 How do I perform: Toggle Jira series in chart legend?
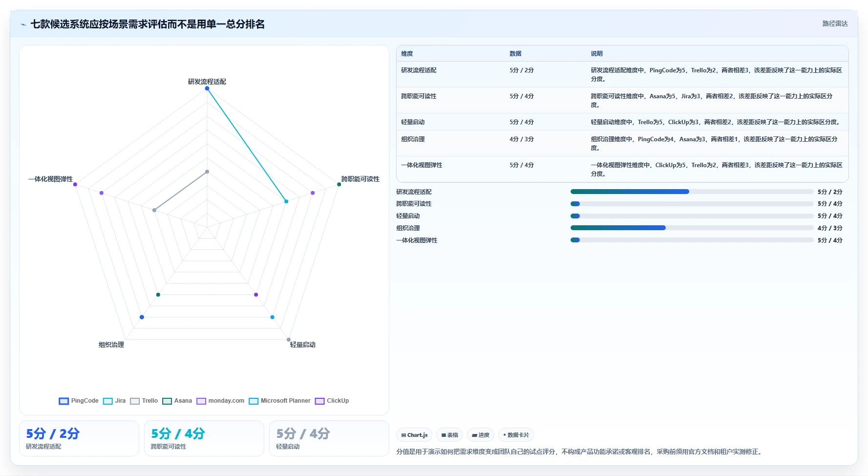coord(114,401)
